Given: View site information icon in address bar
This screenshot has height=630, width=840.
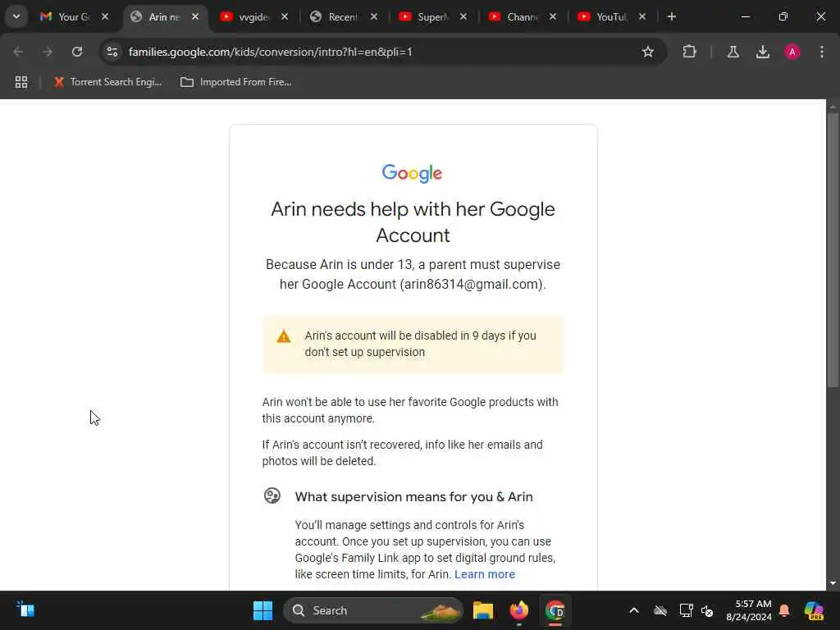Looking at the screenshot, I should click(x=112, y=52).
